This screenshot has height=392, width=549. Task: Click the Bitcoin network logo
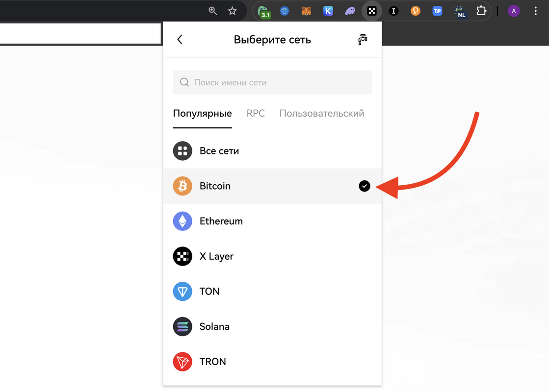point(183,186)
